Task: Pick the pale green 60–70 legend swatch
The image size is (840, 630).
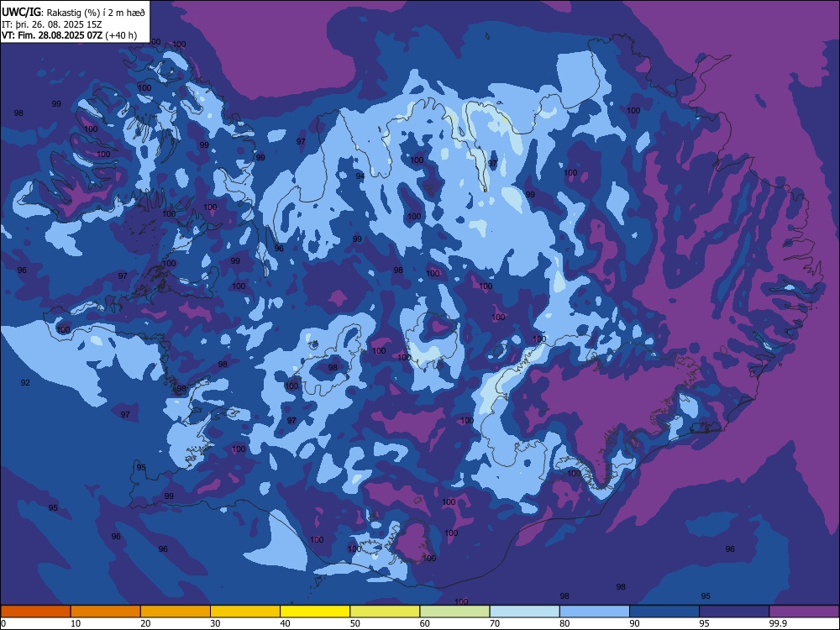Action: pyautogui.click(x=454, y=612)
